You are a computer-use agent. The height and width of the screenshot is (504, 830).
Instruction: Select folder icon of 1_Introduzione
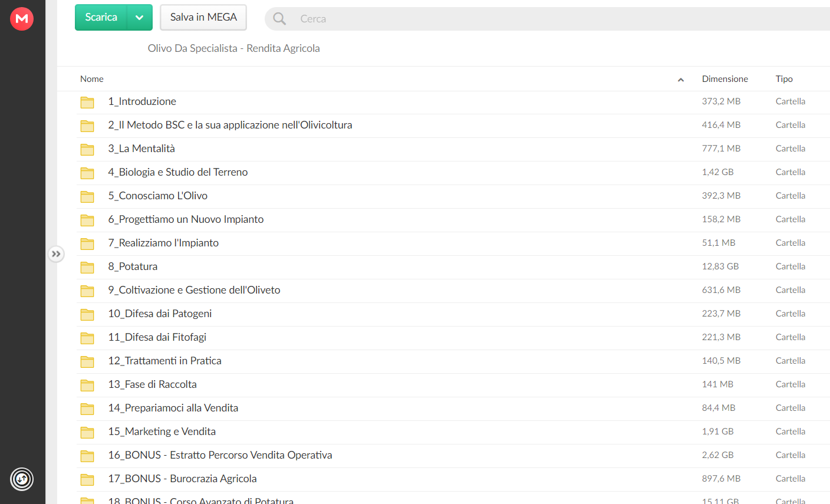pos(87,102)
